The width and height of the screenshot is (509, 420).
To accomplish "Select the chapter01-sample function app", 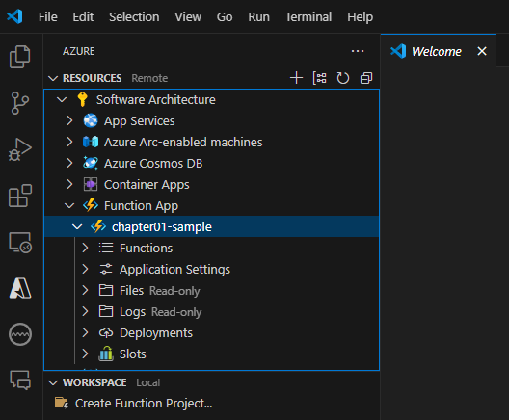I will pos(212,226).
